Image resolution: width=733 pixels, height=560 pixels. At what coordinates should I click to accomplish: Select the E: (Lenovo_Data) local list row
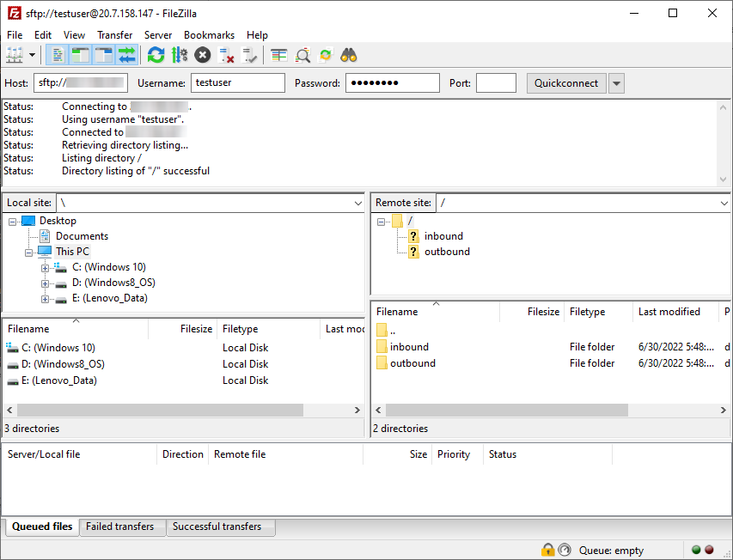pos(183,380)
